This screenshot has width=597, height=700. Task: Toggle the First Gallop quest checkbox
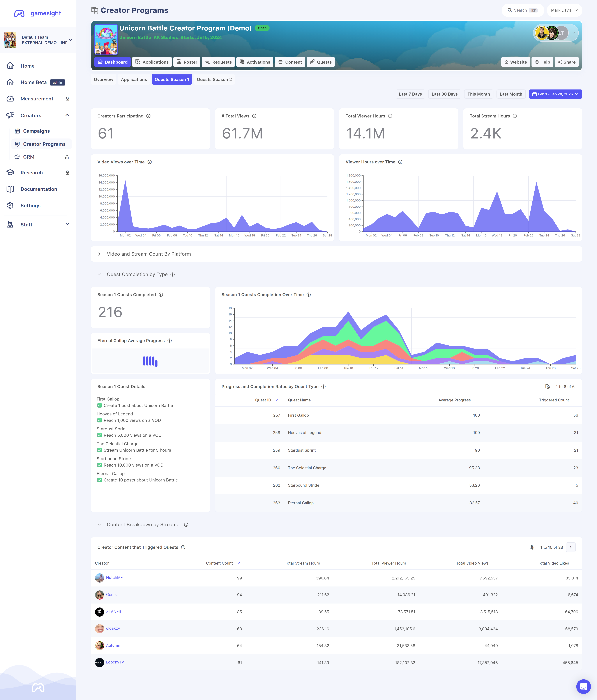99,405
